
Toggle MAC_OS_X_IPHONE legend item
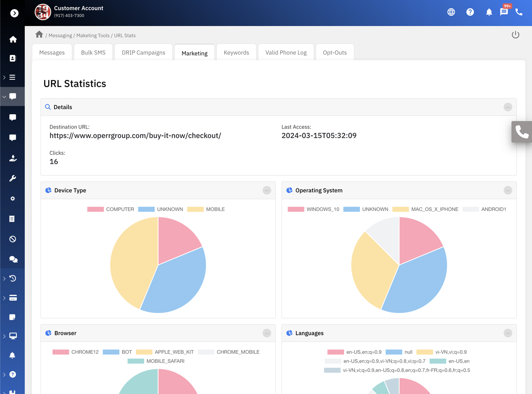click(425, 209)
